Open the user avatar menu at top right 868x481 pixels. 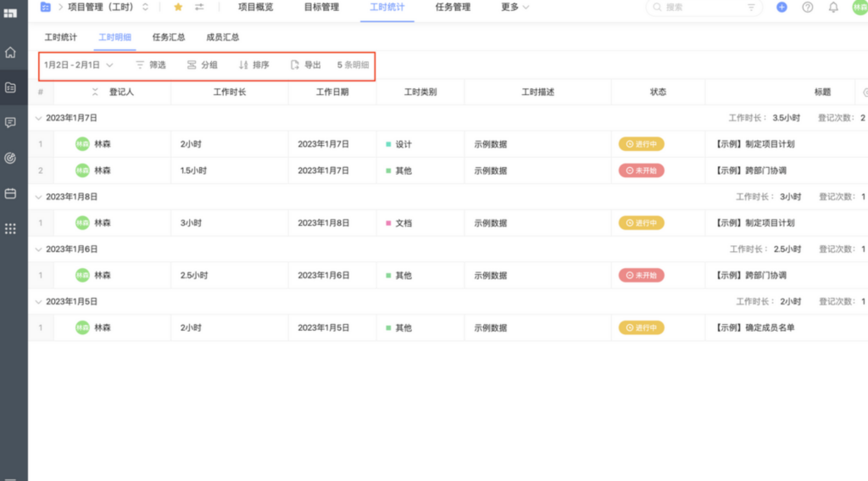click(x=860, y=7)
